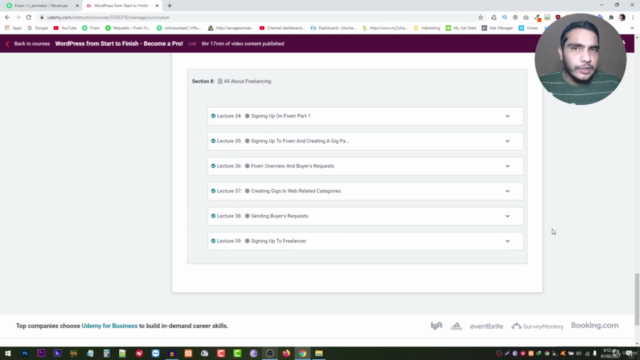Viewport: 640px width, 360px height.
Task: Open Requests - Fiverr bookmark
Action: (128, 28)
